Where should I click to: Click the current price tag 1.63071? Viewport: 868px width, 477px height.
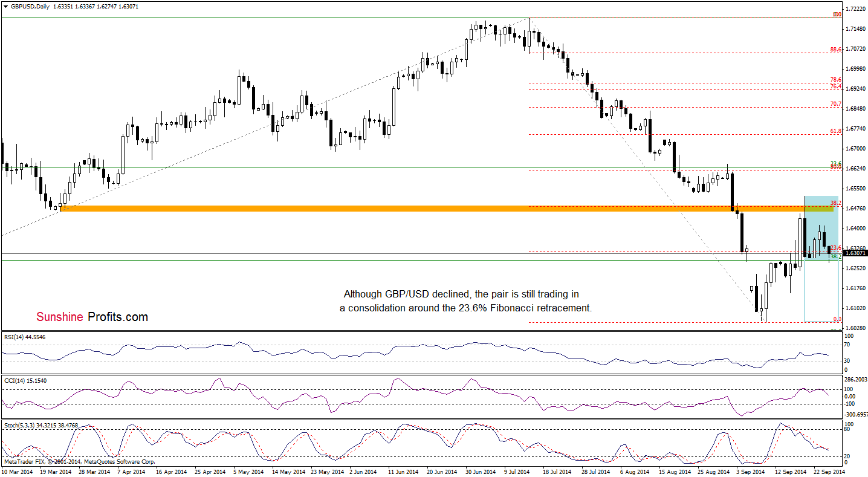pos(856,253)
